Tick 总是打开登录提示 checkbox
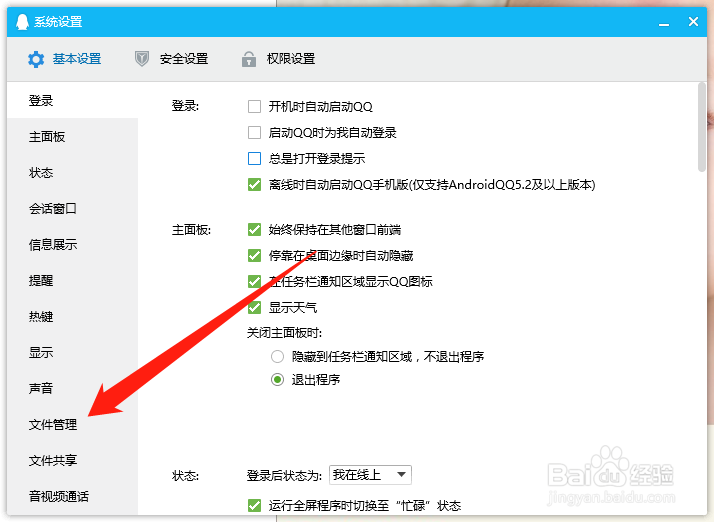The height and width of the screenshot is (522, 714). 255,159
